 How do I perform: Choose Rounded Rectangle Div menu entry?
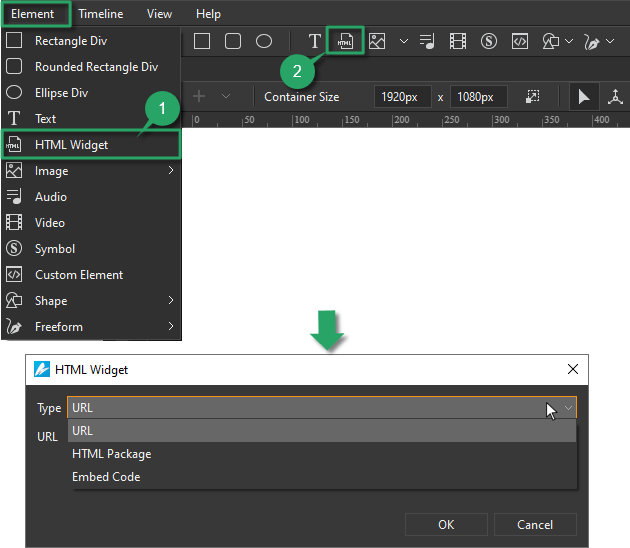tap(92, 67)
